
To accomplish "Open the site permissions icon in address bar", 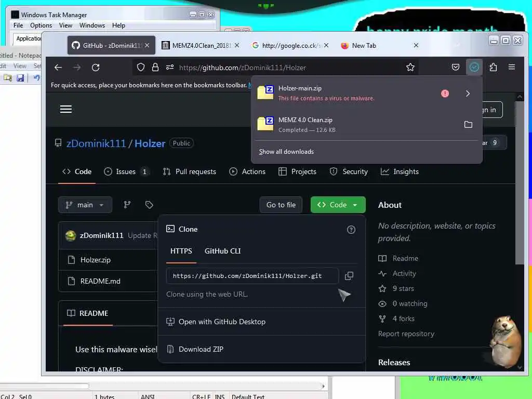I will (170, 67).
